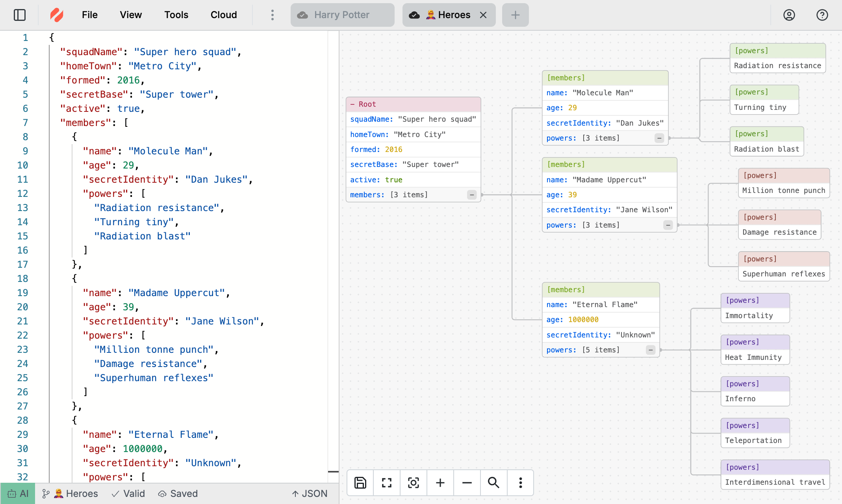842x504 pixels.
Task: Open the user account icon
Action: pyautogui.click(x=789, y=15)
